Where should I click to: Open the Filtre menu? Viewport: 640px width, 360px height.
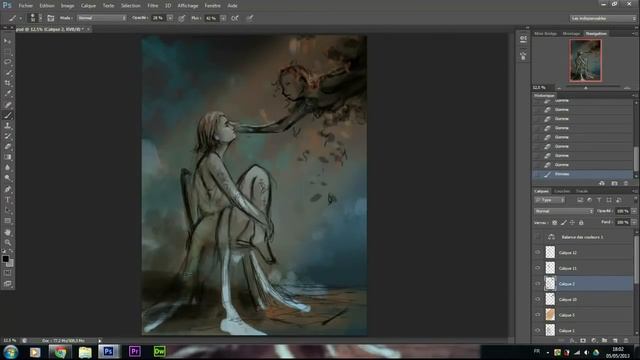pos(153,6)
